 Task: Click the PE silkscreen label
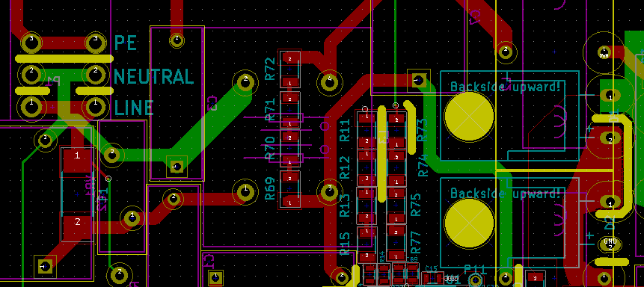click(x=125, y=43)
